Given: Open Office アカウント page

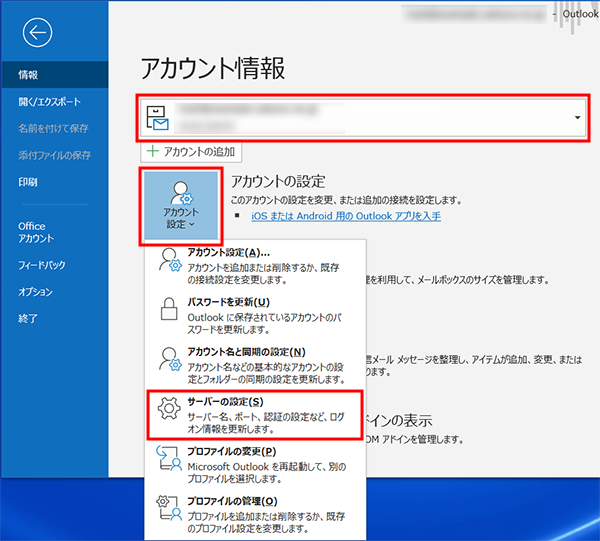Looking at the screenshot, I should 38,233.
